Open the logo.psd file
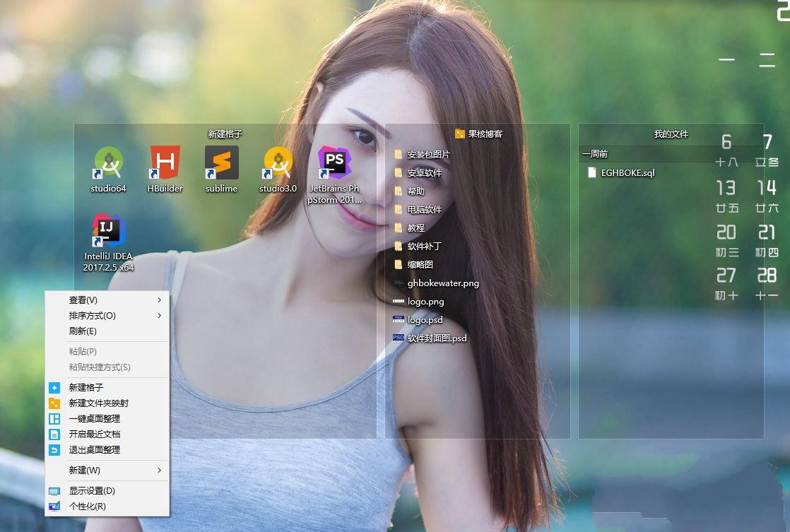The image size is (790, 532). click(x=425, y=320)
